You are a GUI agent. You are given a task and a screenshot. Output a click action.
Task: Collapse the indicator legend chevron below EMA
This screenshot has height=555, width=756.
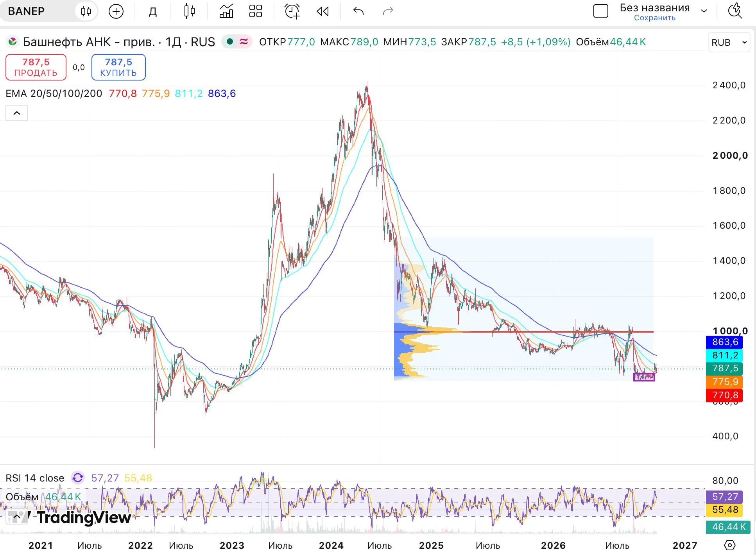pos(17,113)
